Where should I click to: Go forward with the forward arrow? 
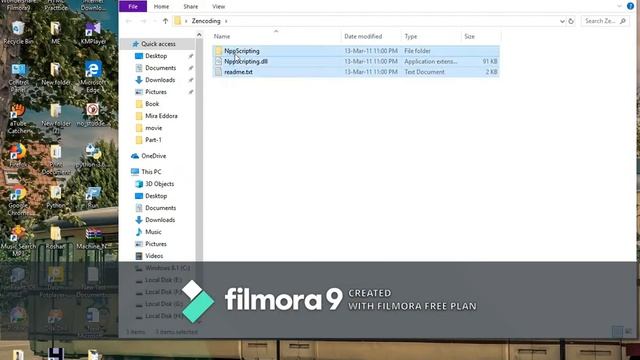(x=143, y=21)
